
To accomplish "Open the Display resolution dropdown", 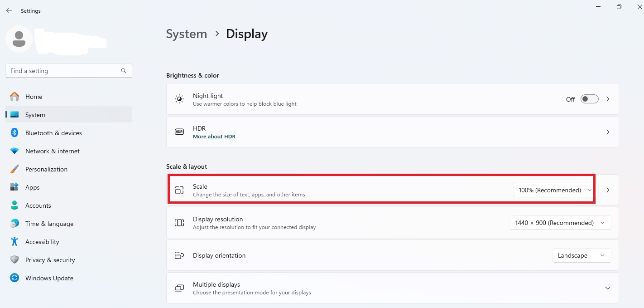I will [560, 223].
